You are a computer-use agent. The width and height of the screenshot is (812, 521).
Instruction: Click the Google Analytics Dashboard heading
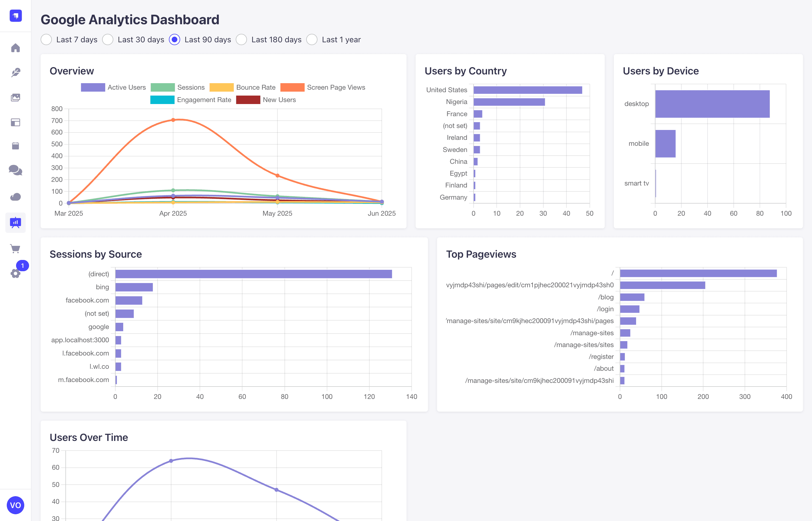pos(130,20)
